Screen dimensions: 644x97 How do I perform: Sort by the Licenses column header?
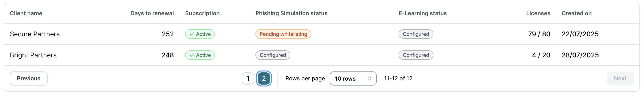(x=538, y=13)
